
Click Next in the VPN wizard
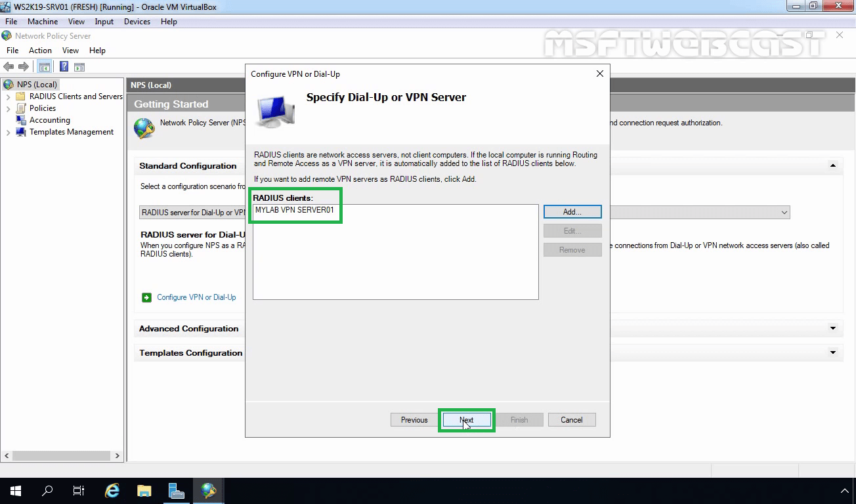pyautogui.click(x=466, y=420)
